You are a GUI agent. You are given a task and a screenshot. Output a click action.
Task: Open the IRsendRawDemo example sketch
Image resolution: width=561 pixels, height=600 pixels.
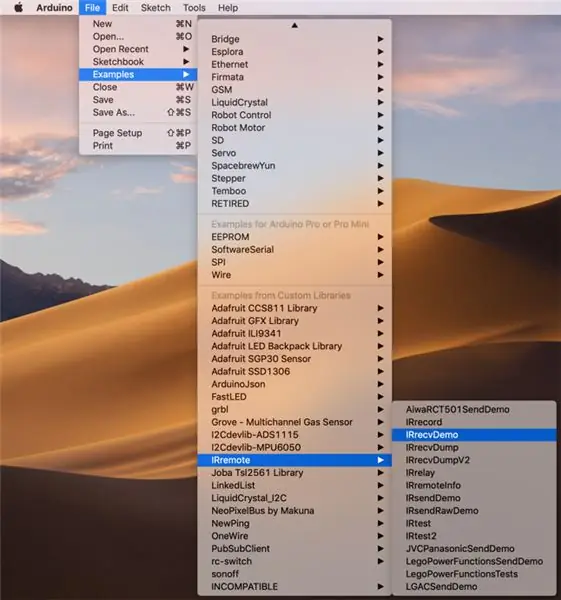(x=474, y=510)
